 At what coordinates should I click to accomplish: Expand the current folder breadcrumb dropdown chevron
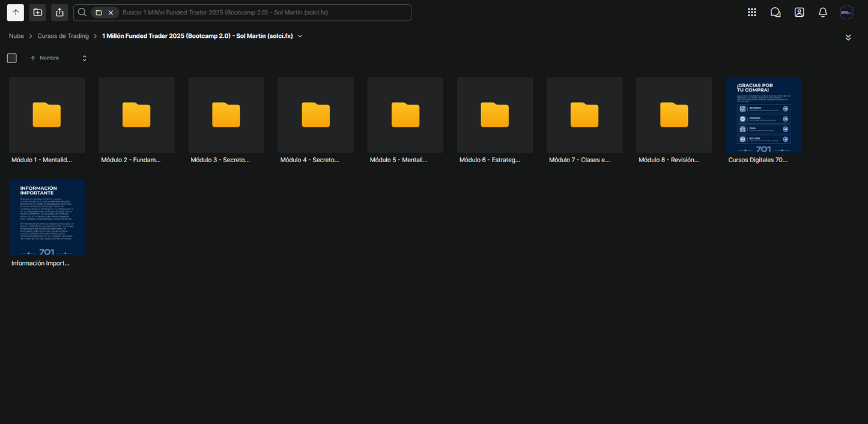coord(300,36)
